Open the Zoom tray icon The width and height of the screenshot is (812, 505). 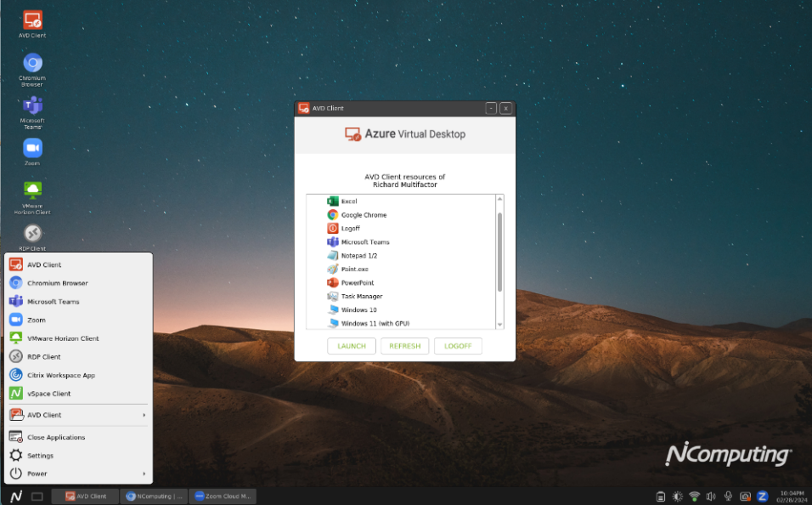pos(762,496)
